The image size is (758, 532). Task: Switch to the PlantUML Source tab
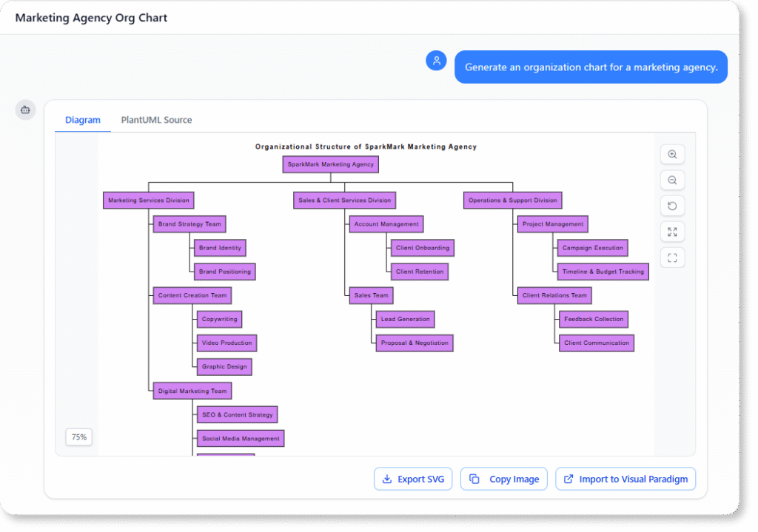click(156, 119)
